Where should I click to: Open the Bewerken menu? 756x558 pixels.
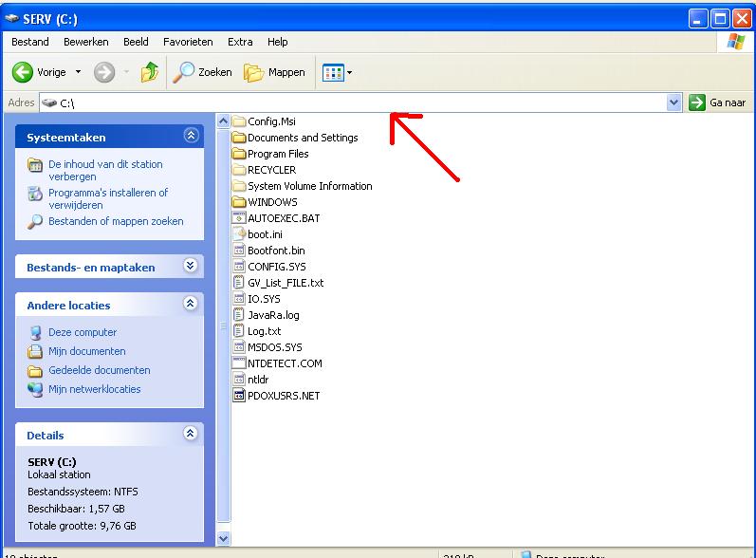[x=85, y=42]
